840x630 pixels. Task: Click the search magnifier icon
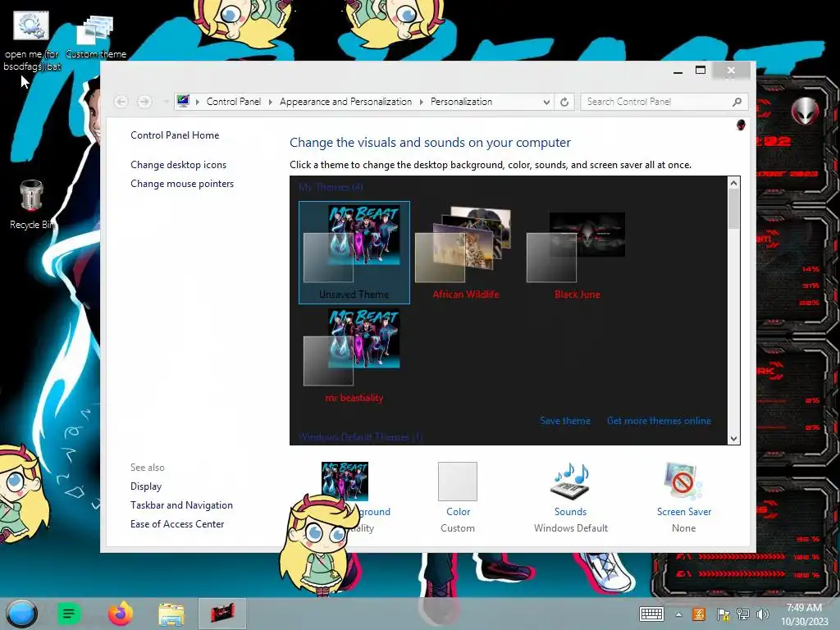pos(737,102)
